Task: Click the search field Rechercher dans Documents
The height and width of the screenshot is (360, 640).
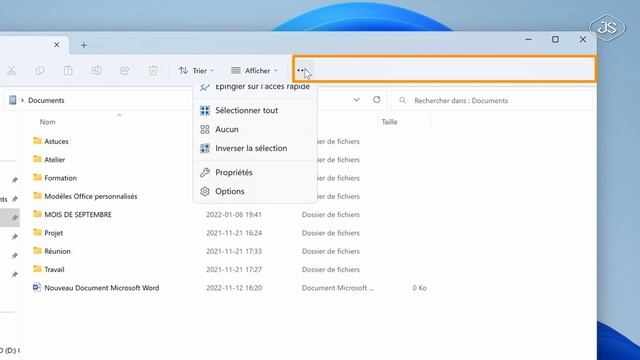Action: point(492,100)
